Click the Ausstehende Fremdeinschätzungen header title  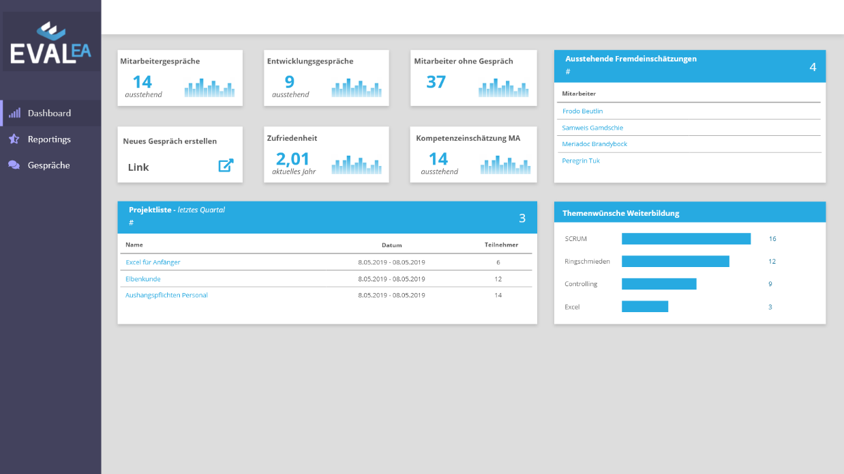tap(631, 59)
